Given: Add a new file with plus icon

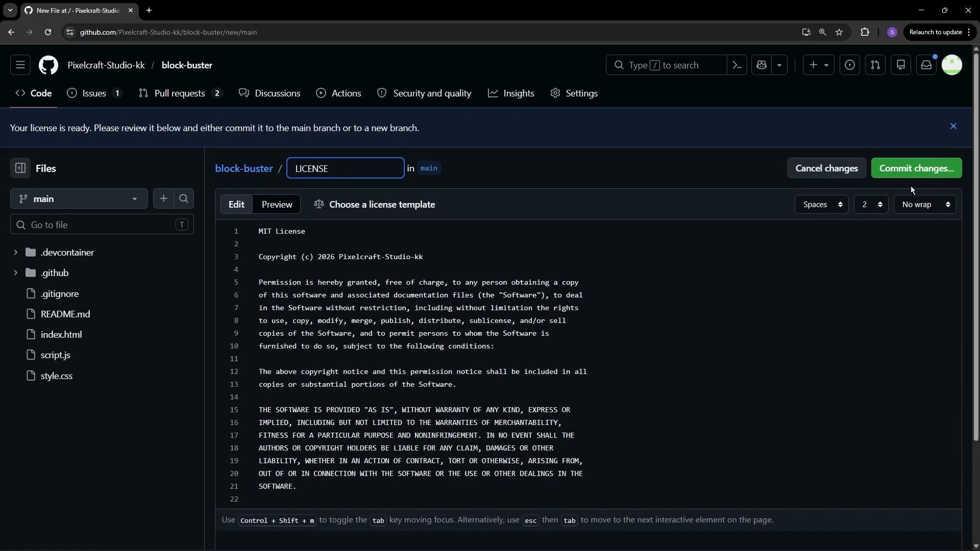Looking at the screenshot, I should pyautogui.click(x=163, y=199).
